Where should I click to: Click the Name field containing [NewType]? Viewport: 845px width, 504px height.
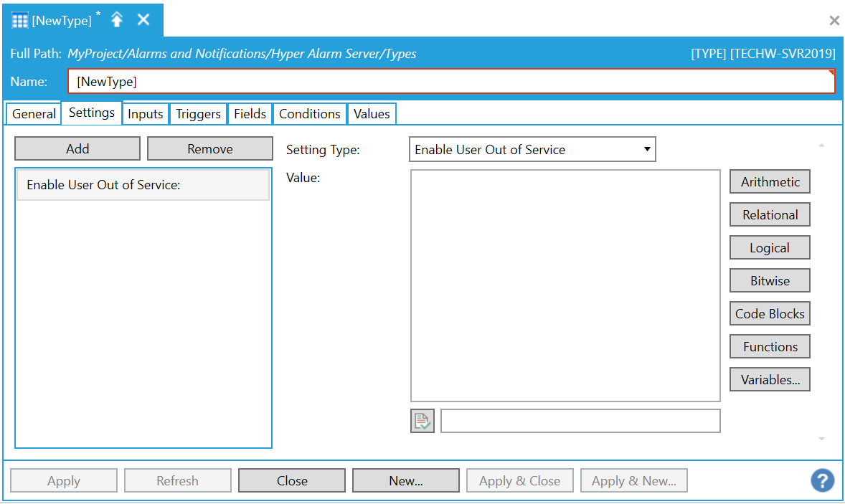(x=452, y=81)
